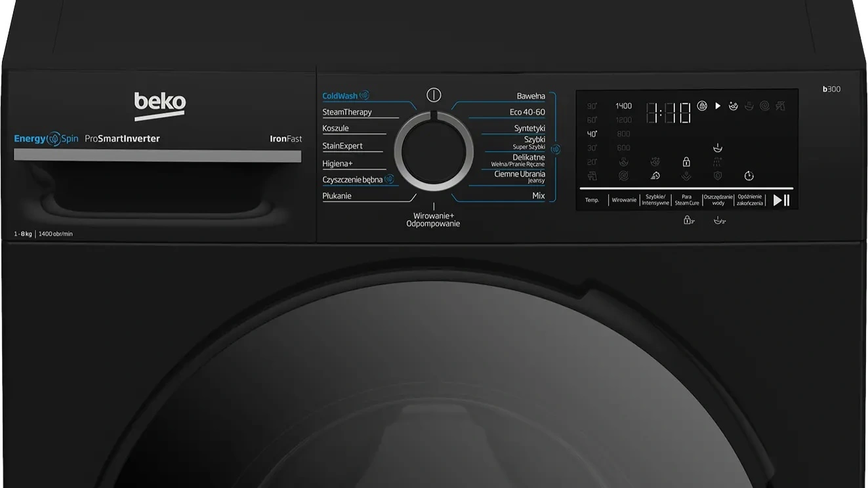Click the crossed-out no spin icon

coord(624,176)
